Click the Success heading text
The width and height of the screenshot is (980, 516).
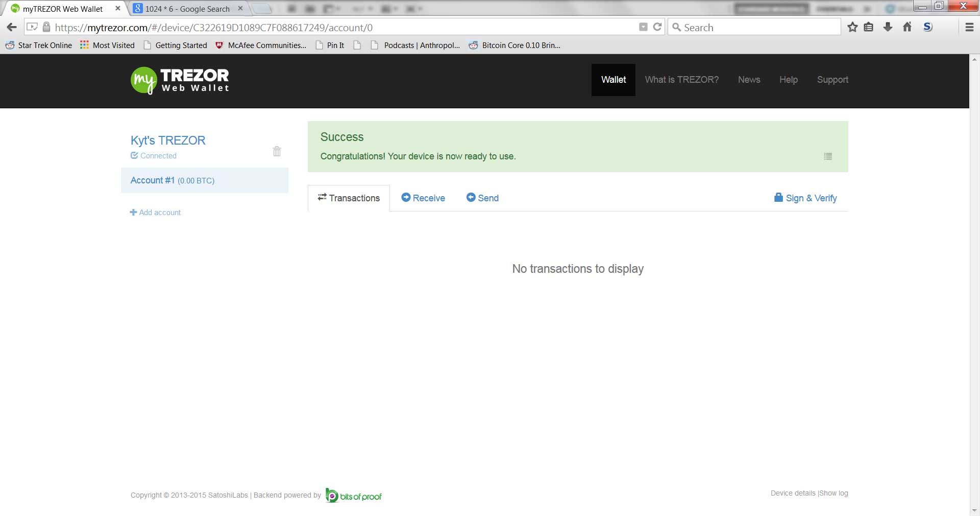(342, 137)
